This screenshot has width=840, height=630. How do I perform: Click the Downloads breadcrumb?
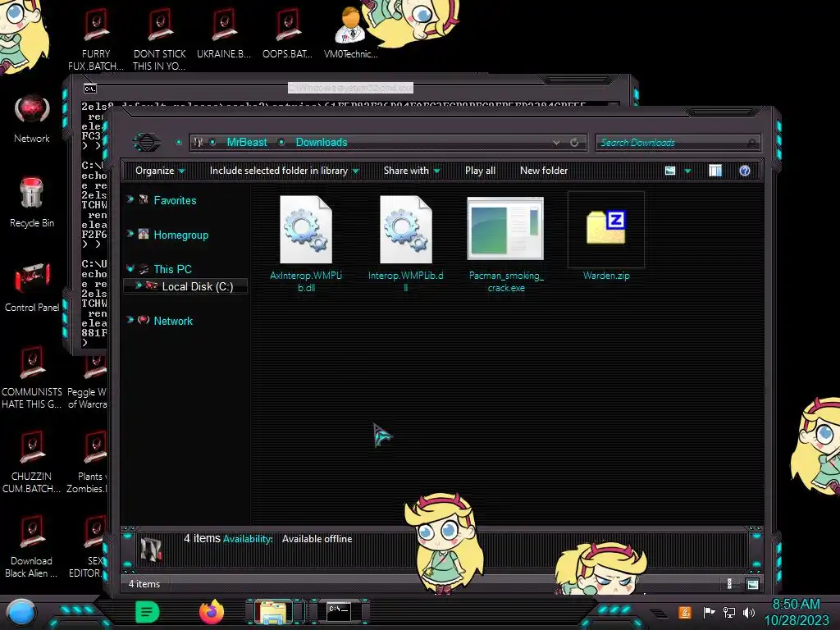point(322,143)
